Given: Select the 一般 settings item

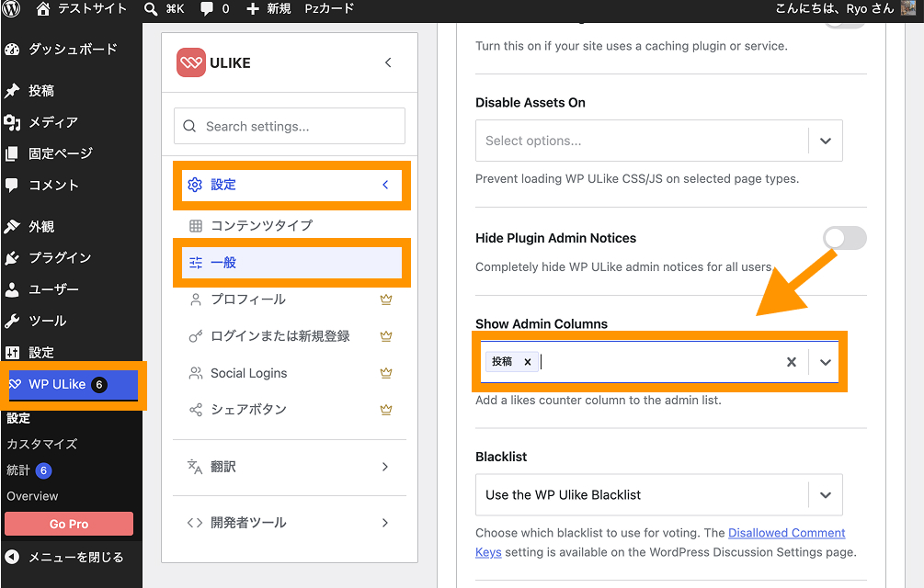Looking at the screenshot, I should click(x=291, y=263).
